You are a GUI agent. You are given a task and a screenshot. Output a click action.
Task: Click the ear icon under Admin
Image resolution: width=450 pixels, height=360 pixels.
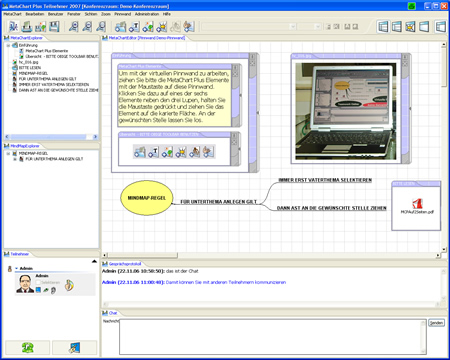click(x=53, y=290)
